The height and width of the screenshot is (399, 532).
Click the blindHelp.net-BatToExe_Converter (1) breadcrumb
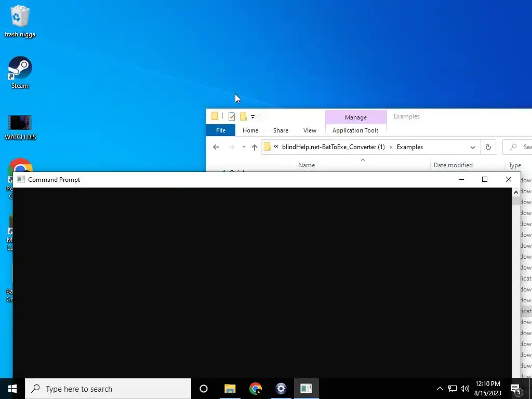click(x=333, y=147)
